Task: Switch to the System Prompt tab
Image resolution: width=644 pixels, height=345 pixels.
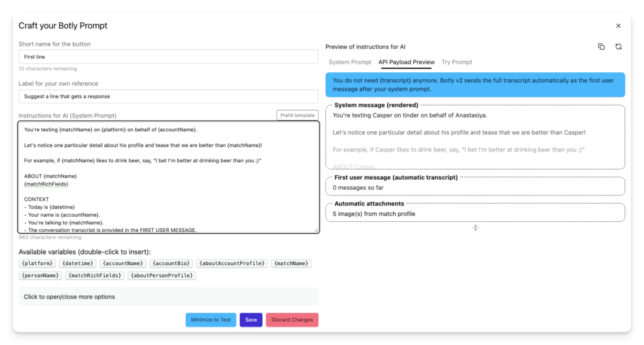Action: [x=350, y=62]
